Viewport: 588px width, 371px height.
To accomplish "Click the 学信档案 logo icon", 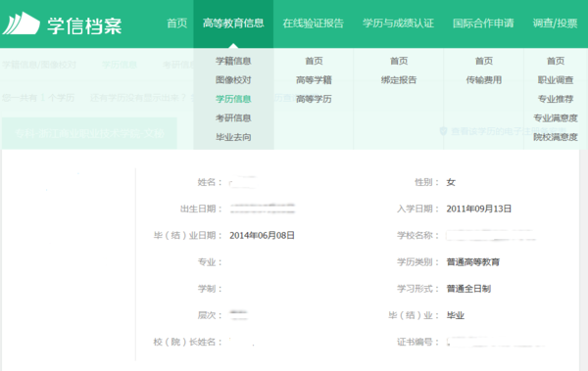I will (21, 23).
